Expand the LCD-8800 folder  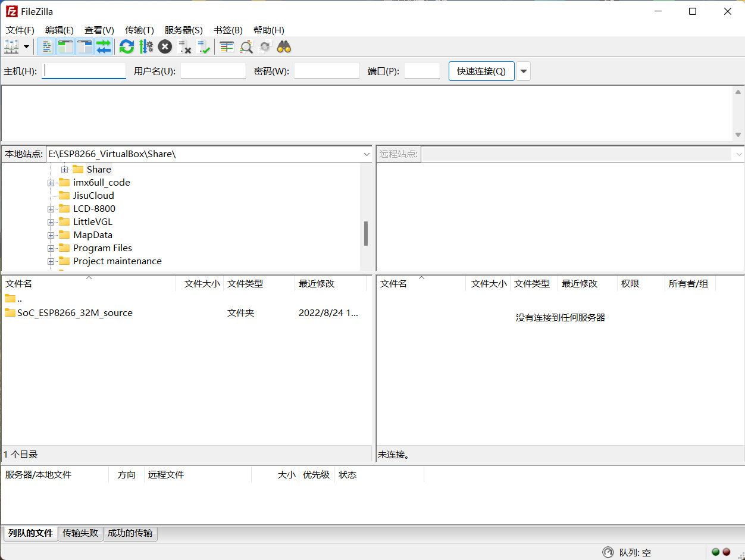(x=51, y=209)
